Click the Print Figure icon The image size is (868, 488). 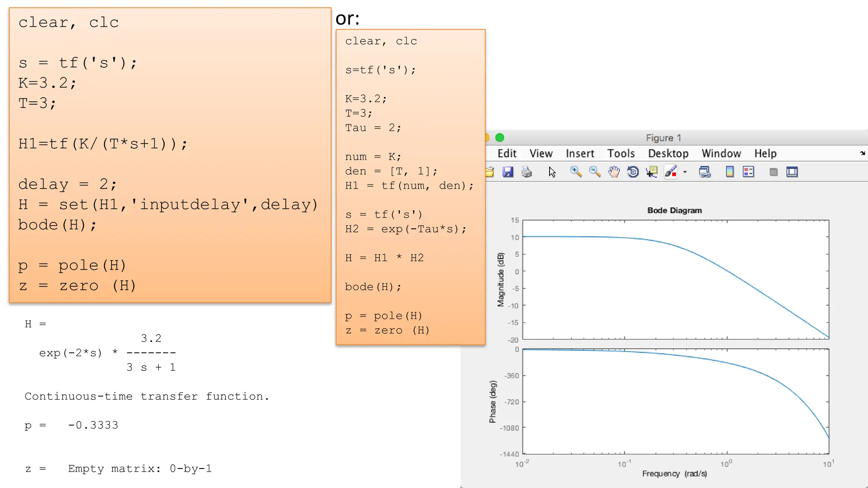coord(526,172)
